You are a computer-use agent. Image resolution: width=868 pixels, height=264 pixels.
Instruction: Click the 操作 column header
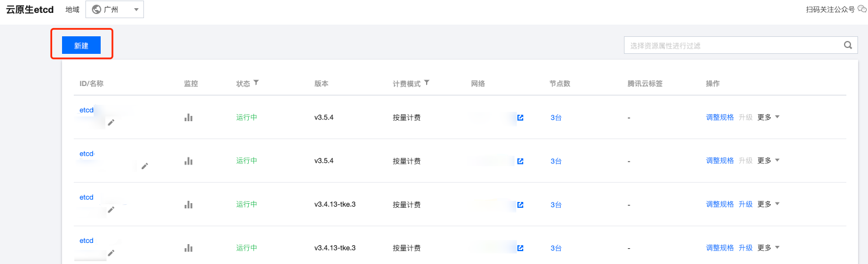713,84
